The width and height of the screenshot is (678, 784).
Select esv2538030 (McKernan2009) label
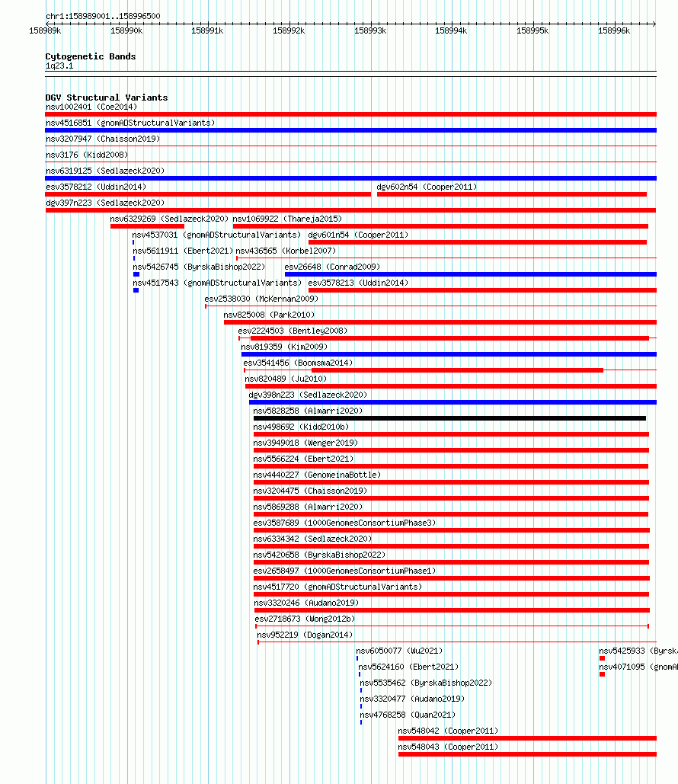coord(261,299)
